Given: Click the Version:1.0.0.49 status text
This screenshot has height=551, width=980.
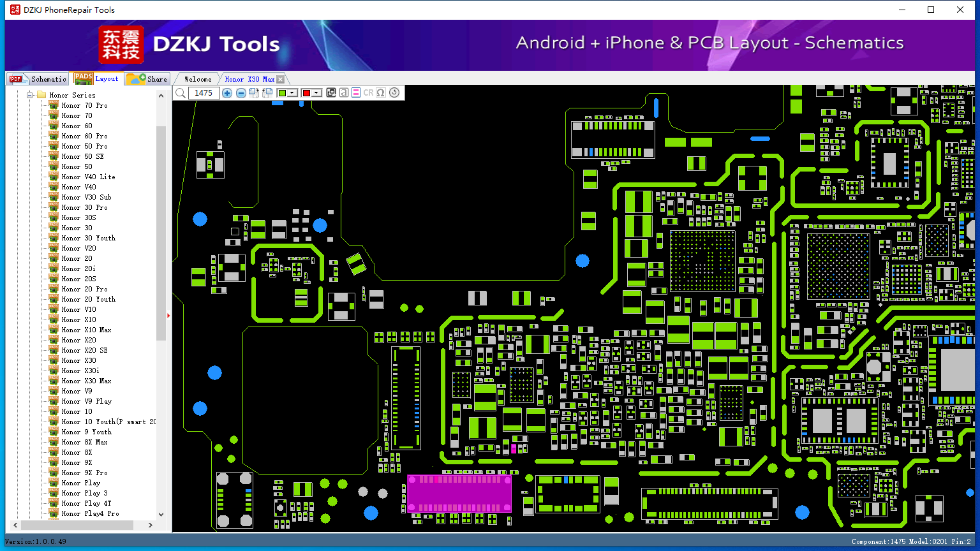Looking at the screenshot, I should [x=36, y=541].
